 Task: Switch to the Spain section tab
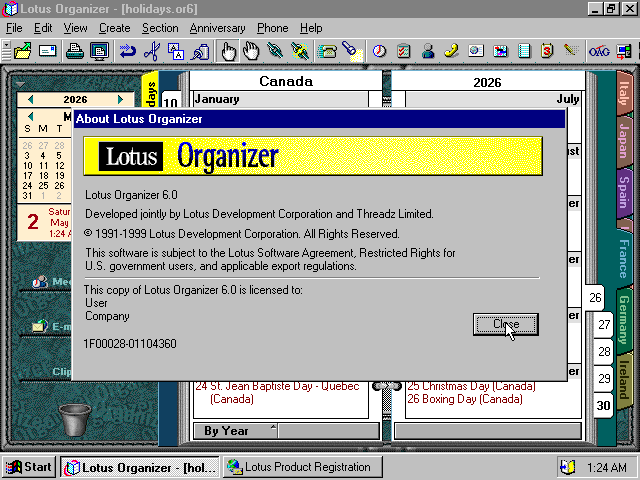pyautogui.click(x=624, y=193)
